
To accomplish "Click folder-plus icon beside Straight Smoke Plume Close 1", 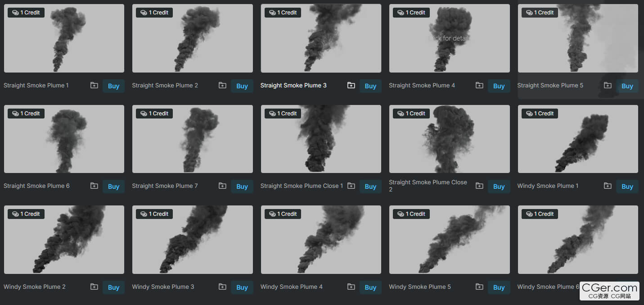I will tap(351, 186).
